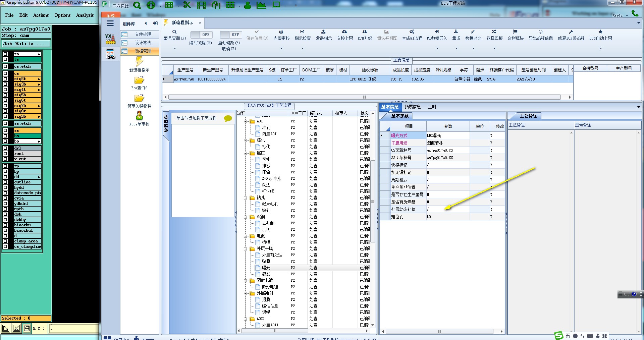Click the green copy documents icon
Viewport: 644px width, 340px height.
(x=216, y=5)
